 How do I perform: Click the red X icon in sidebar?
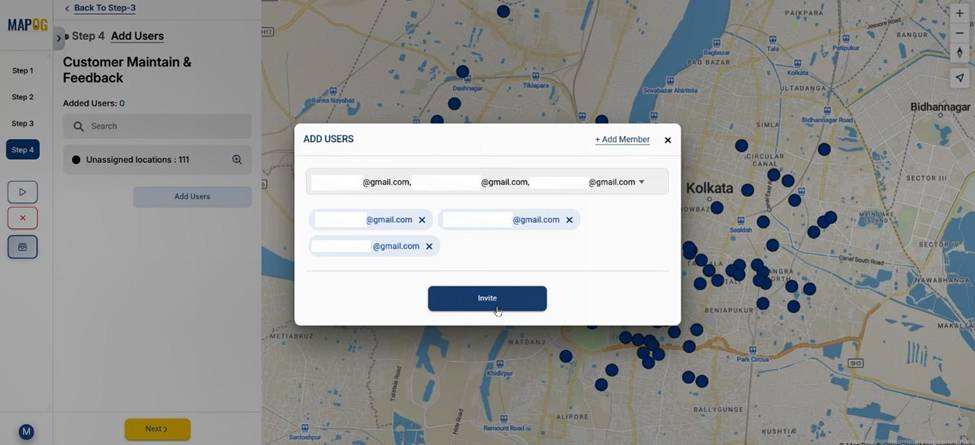[22, 218]
